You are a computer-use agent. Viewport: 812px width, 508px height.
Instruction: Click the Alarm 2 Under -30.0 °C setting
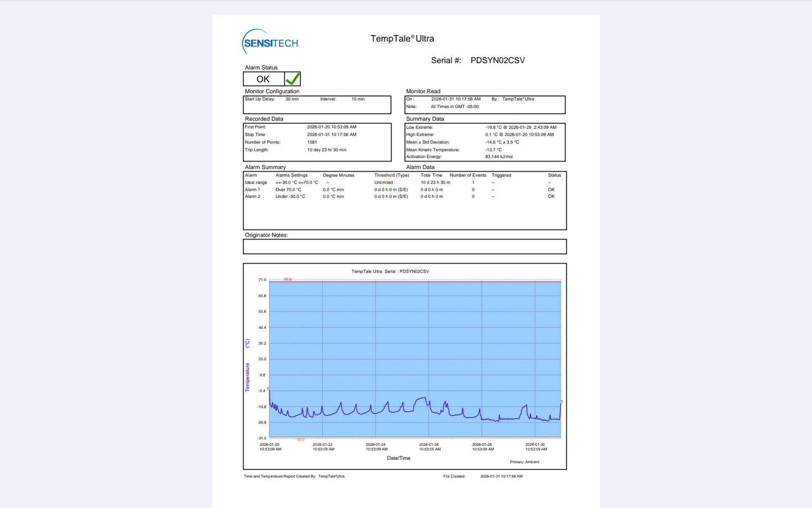290,196
